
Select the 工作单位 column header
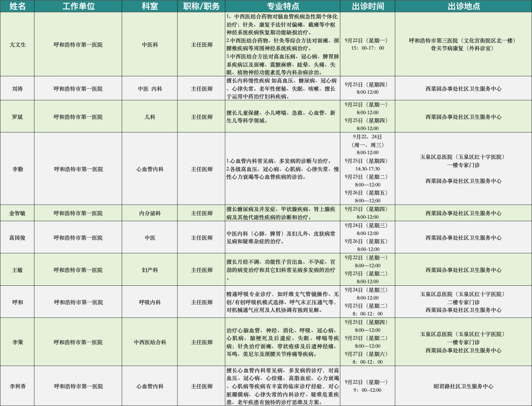click(x=78, y=6)
